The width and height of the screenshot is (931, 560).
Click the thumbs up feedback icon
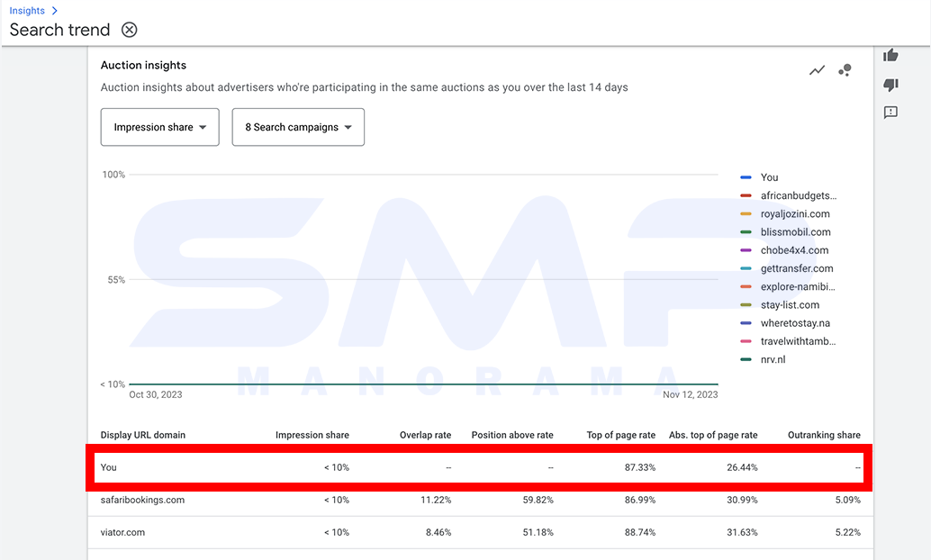[x=890, y=55]
